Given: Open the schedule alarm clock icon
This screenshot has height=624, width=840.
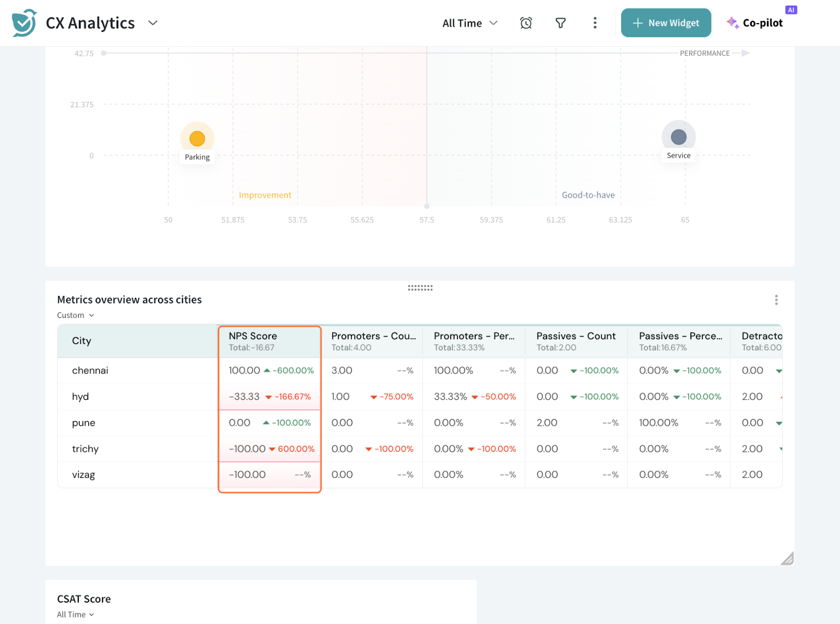Looking at the screenshot, I should click(526, 23).
